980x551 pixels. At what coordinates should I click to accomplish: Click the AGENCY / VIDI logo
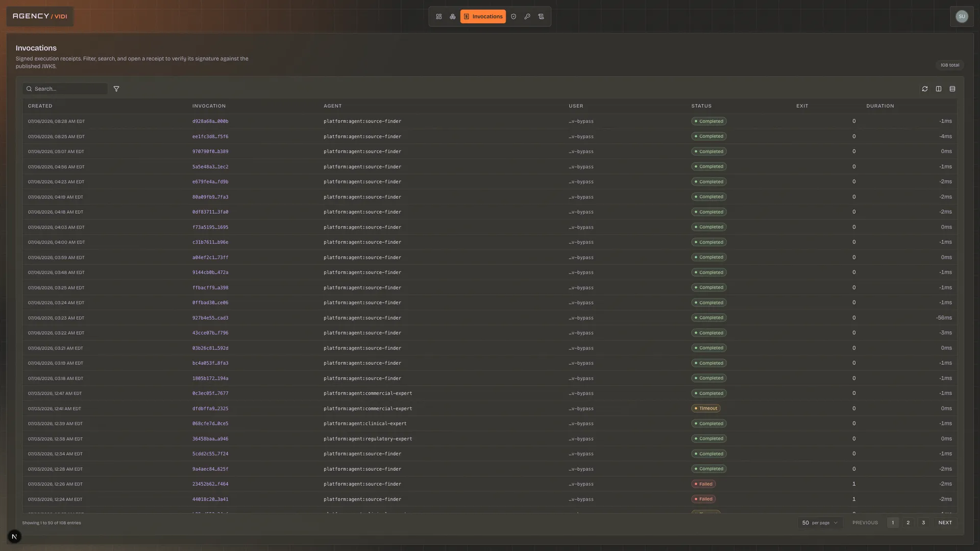[40, 16]
